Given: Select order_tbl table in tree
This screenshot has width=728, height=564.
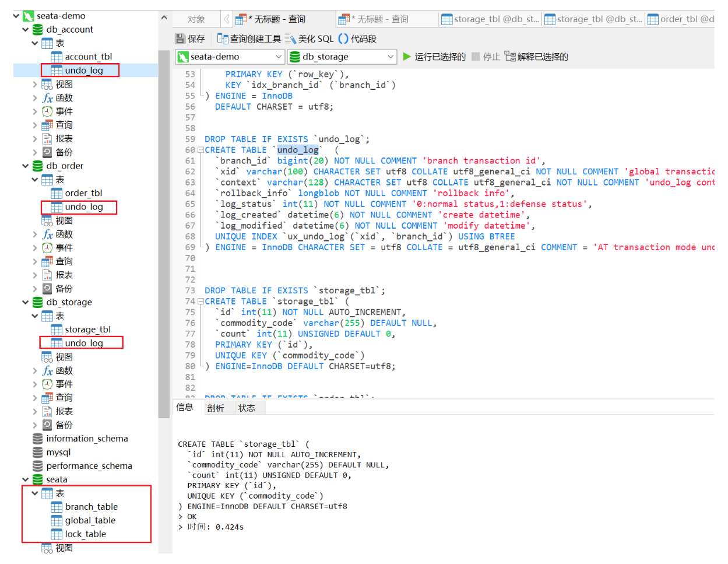Looking at the screenshot, I should point(83,193).
